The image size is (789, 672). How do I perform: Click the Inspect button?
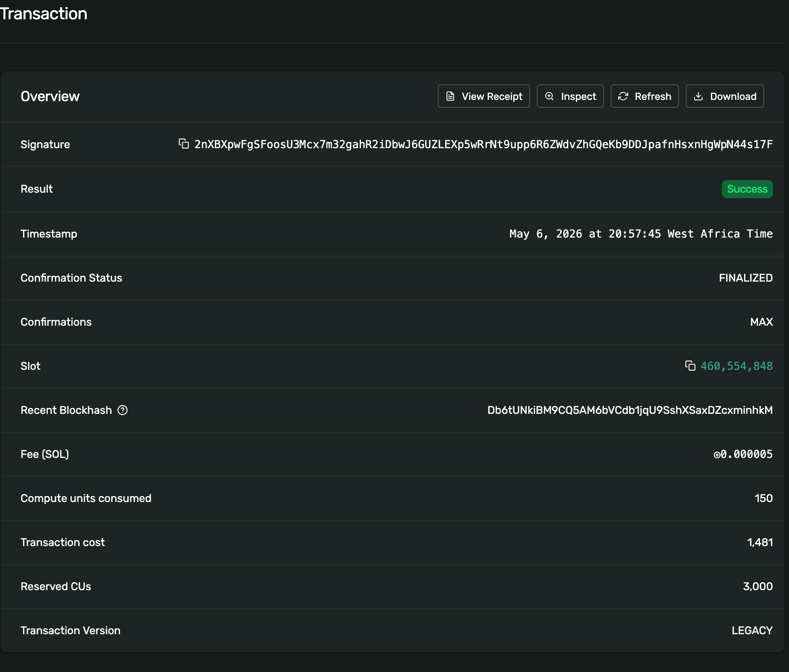click(x=570, y=96)
